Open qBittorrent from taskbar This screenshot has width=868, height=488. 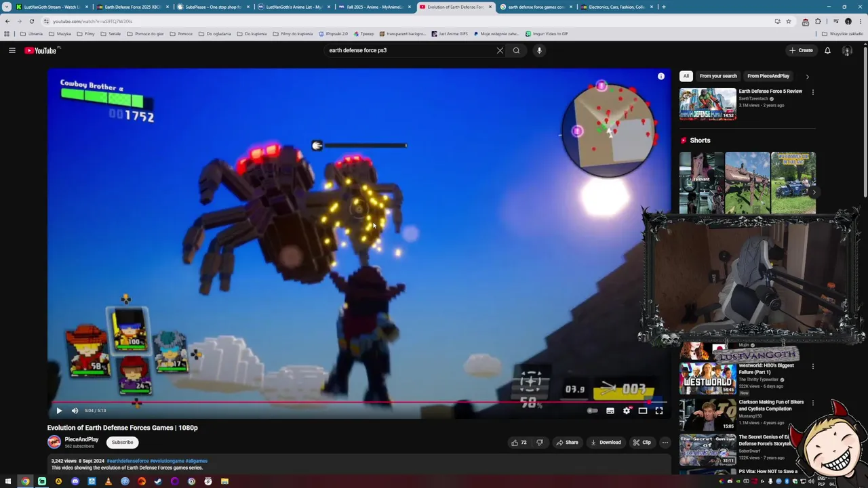[125, 481]
